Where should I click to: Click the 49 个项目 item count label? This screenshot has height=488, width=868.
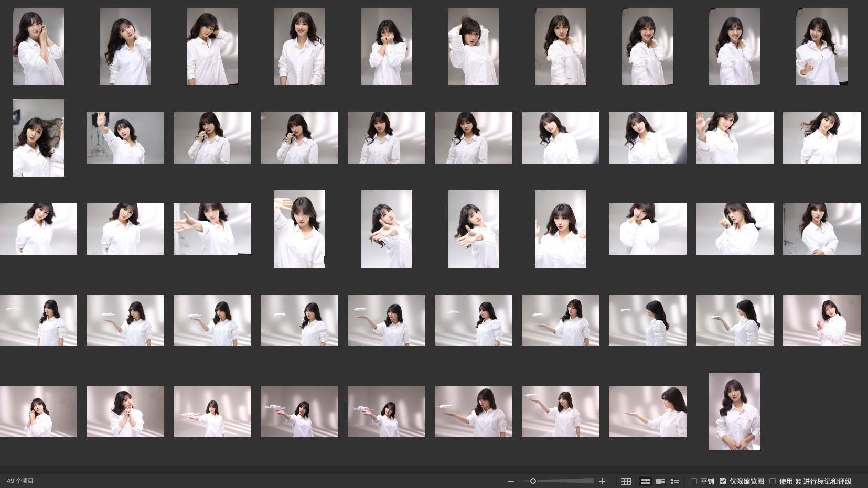[x=20, y=481]
